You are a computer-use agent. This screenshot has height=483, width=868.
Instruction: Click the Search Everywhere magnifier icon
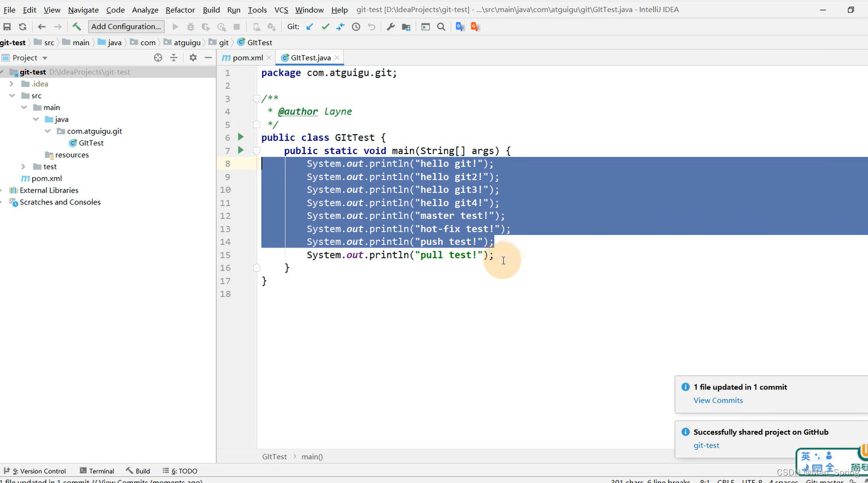click(x=441, y=27)
